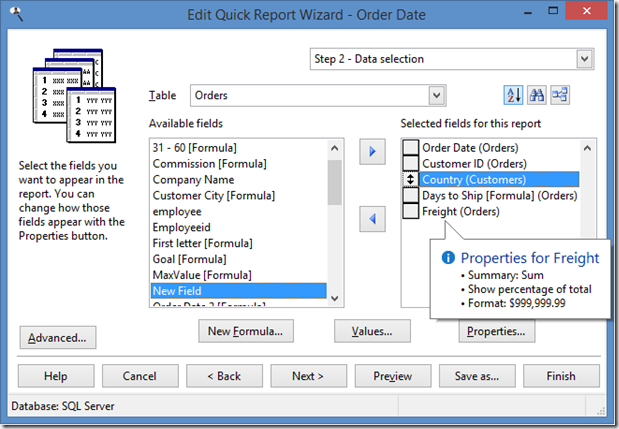Toggle checkbox beside Customer ID (Orders)
Image resolution: width=619 pixels, height=429 pixels.
411,163
